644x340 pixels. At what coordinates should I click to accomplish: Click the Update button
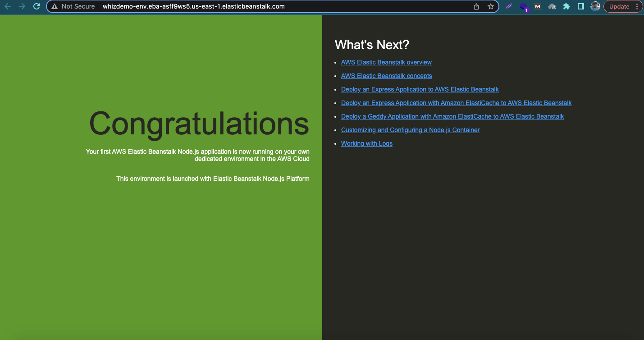pyautogui.click(x=623, y=6)
